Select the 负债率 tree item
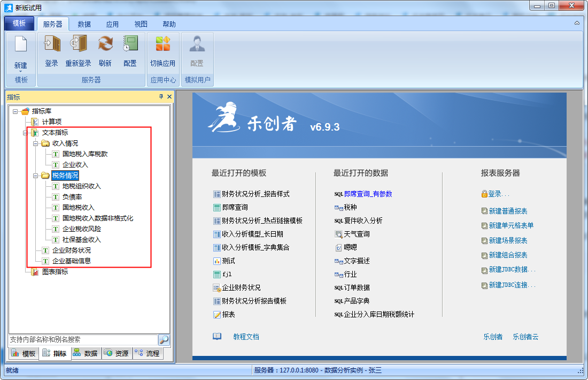Screen dimensions: 588x380 [x=72, y=197]
